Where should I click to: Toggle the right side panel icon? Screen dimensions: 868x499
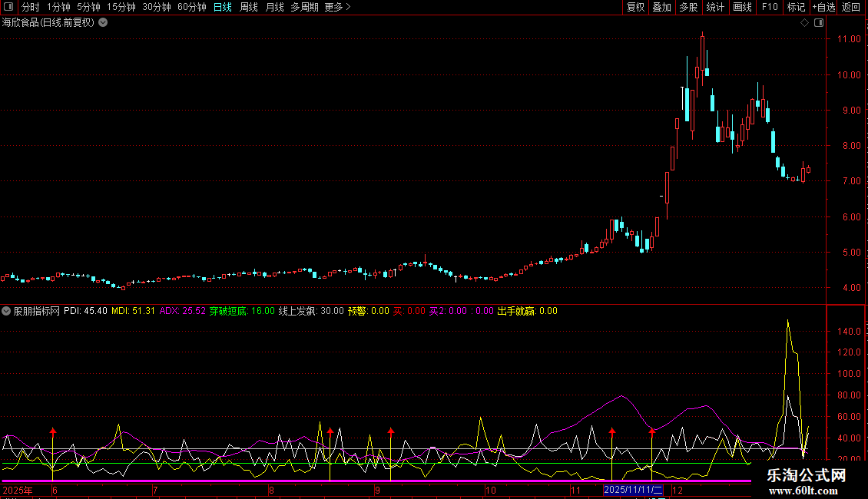(819, 23)
